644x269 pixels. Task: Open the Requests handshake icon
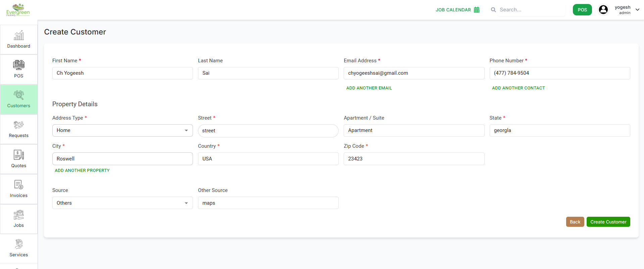click(x=19, y=125)
